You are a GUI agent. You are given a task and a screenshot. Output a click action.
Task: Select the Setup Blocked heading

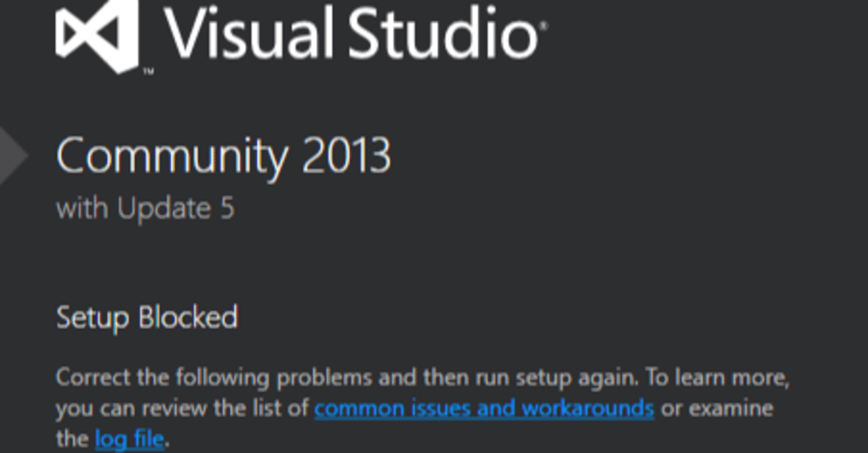click(x=149, y=317)
